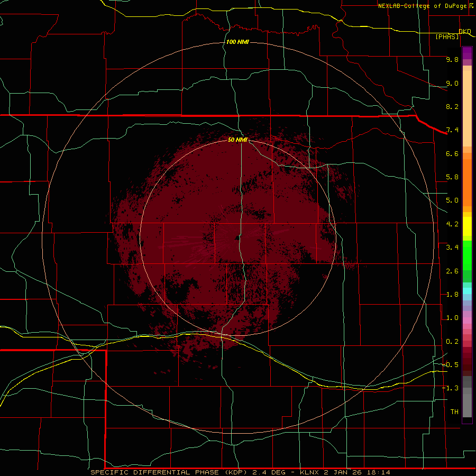Image resolution: width=476 pixels, height=476 pixels.
Task: Click the 8.2 value on the color scale
Action: [x=452, y=106]
